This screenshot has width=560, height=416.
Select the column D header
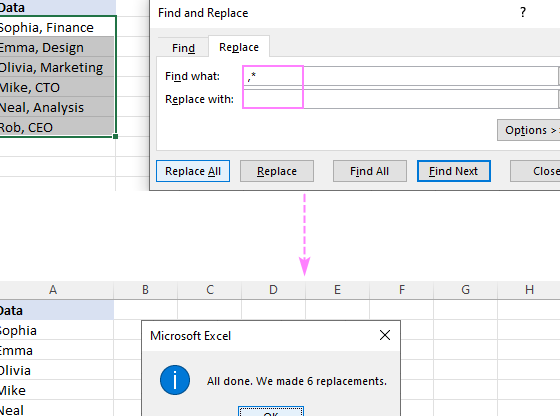[273, 290]
